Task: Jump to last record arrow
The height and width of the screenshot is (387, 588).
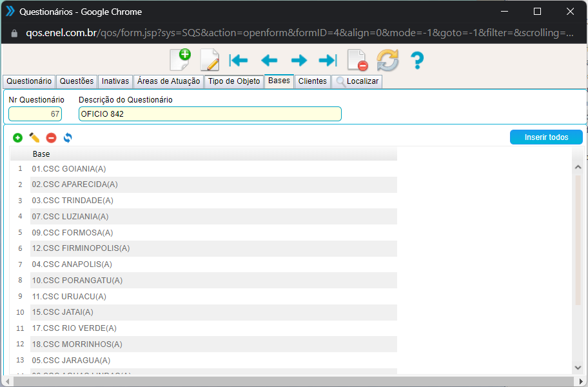Action: coord(328,61)
